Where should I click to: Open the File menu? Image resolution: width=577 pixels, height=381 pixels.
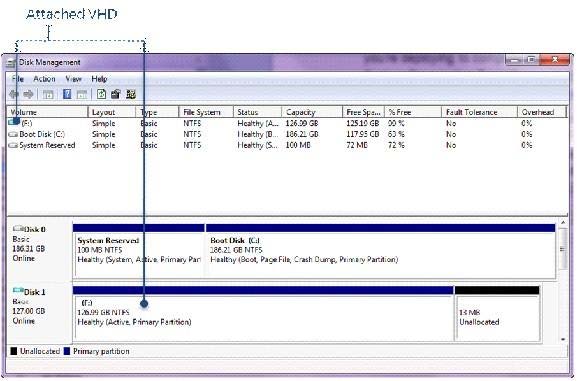(17, 79)
